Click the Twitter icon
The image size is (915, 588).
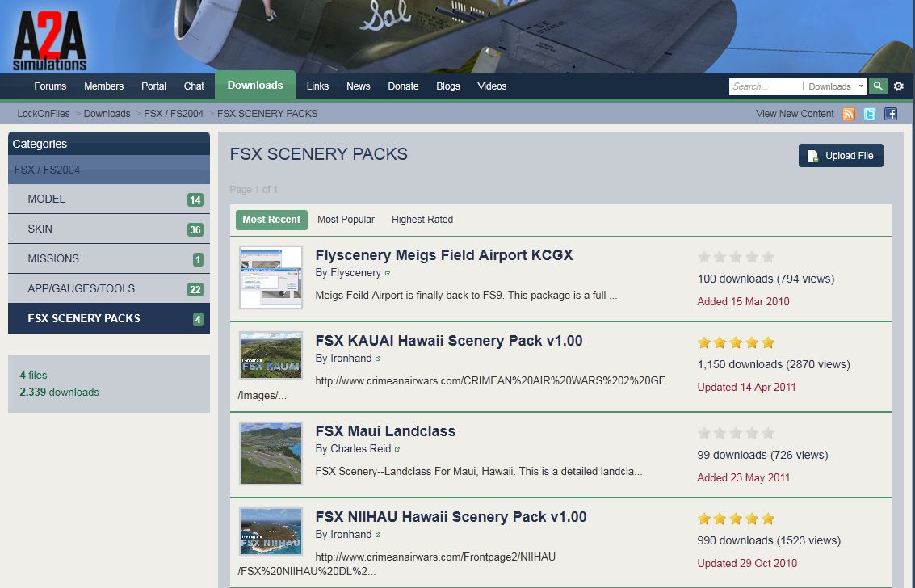coord(870,114)
